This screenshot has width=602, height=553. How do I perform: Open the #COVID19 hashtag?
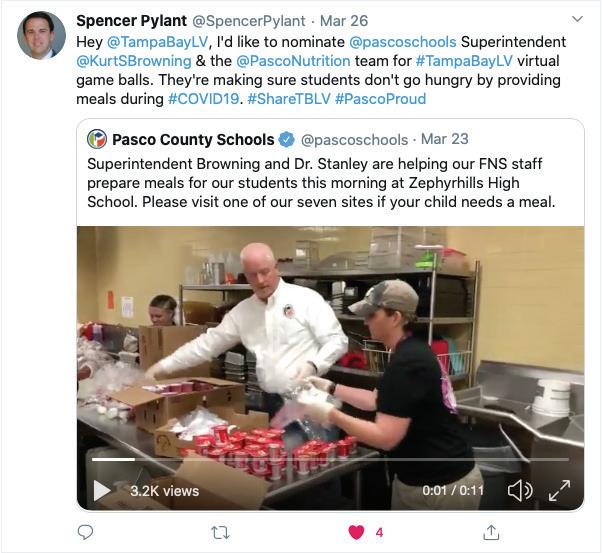204,99
